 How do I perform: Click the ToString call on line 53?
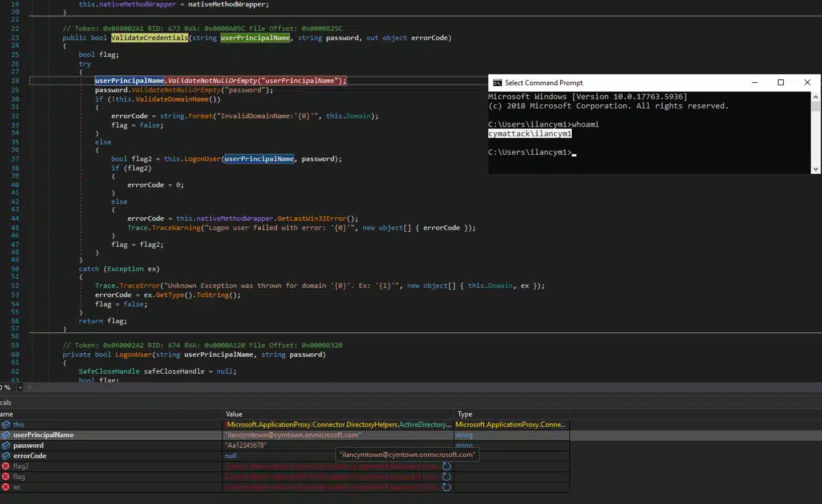click(x=213, y=295)
